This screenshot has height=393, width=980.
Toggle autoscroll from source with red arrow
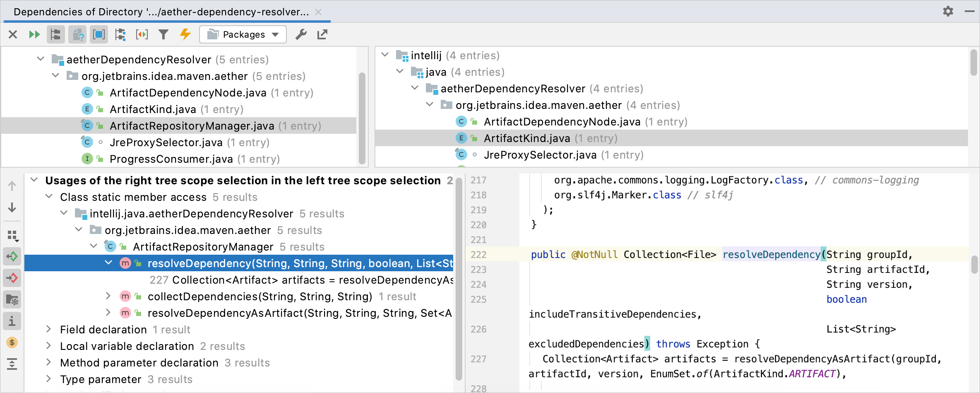click(x=12, y=278)
